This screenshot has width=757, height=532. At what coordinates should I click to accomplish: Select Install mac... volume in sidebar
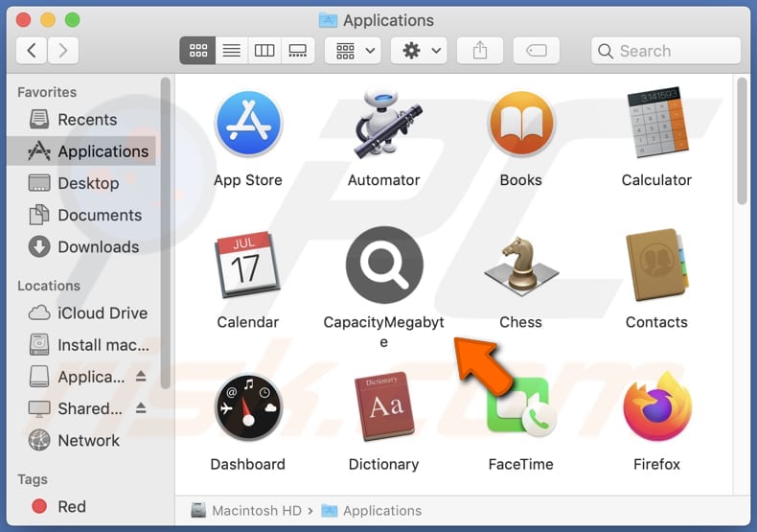point(82,345)
